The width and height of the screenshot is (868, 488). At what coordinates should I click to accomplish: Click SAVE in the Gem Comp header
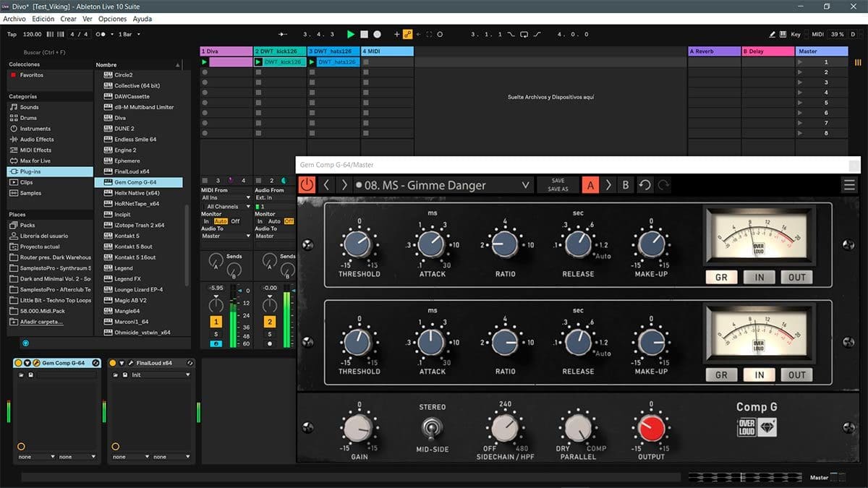point(558,181)
